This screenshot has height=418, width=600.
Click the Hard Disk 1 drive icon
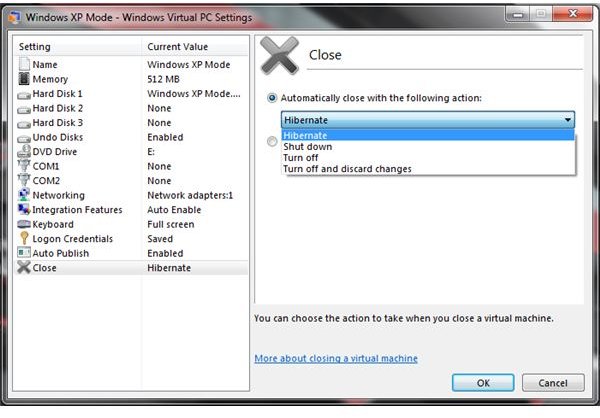[x=24, y=95]
